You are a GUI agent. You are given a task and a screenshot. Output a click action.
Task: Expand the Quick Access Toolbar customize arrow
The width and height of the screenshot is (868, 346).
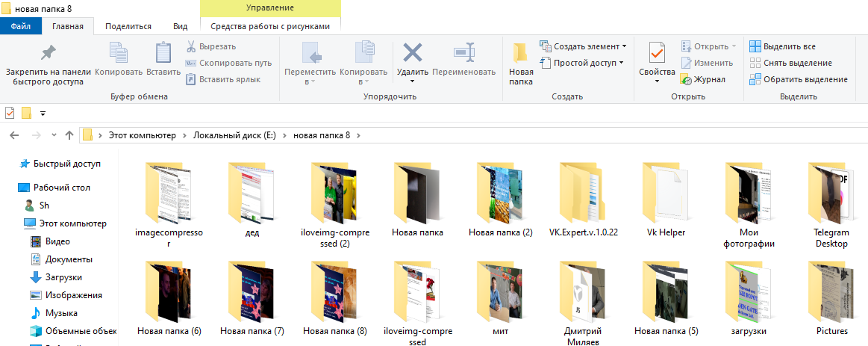pyautogui.click(x=43, y=114)
